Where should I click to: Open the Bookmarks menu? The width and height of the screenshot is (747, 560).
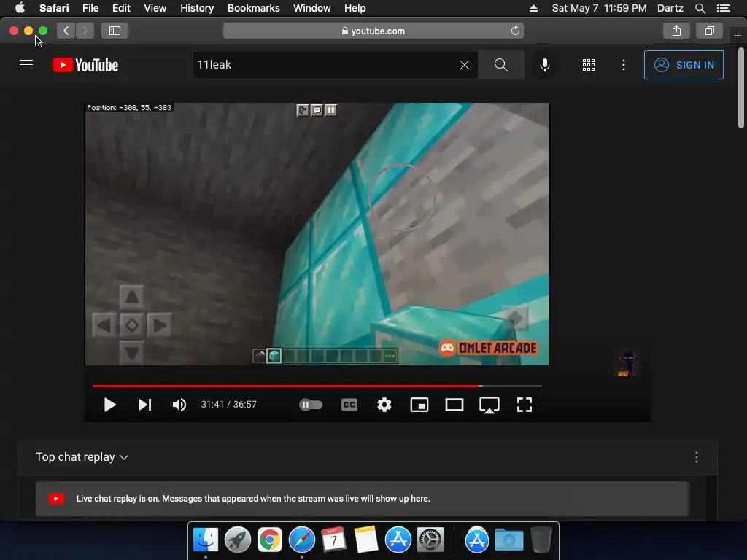pyautogui.click(x=253, y=8)
